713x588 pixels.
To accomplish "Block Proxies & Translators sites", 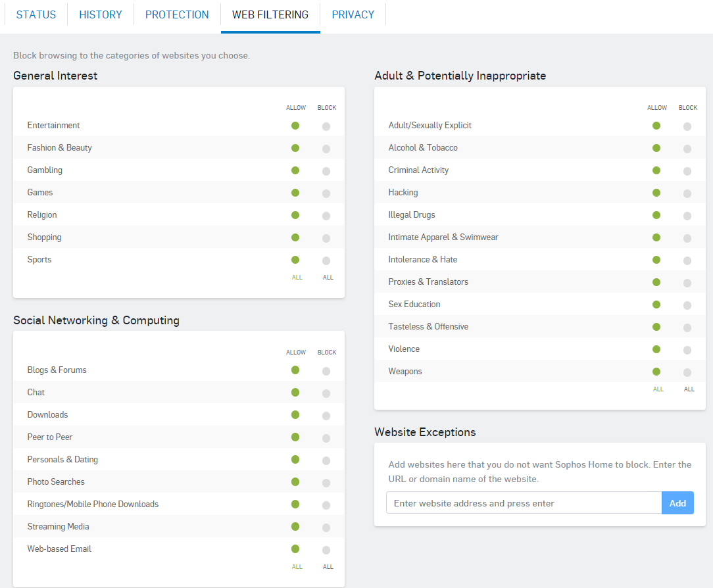I will click(x=687, y=283).
